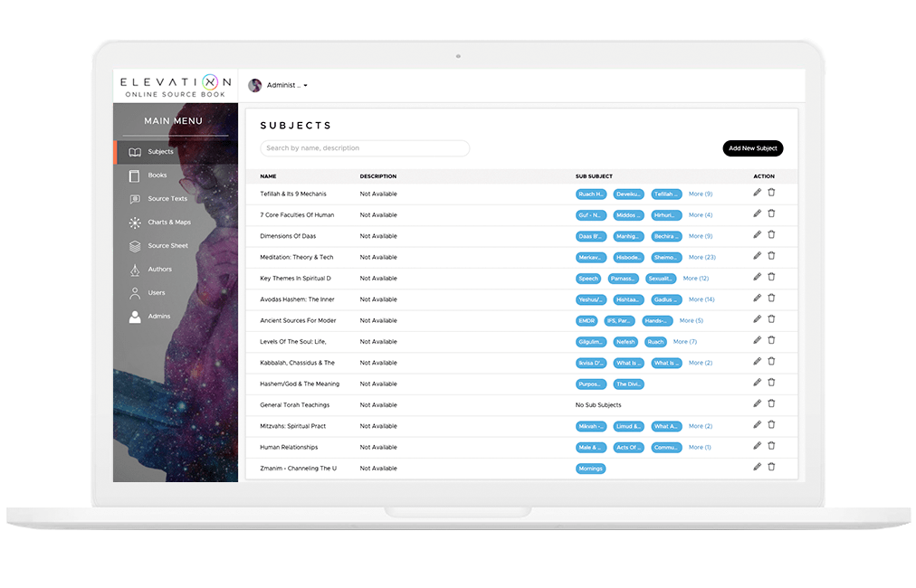Expand More (9) for Dimensions Of Daas

[701, 236]
